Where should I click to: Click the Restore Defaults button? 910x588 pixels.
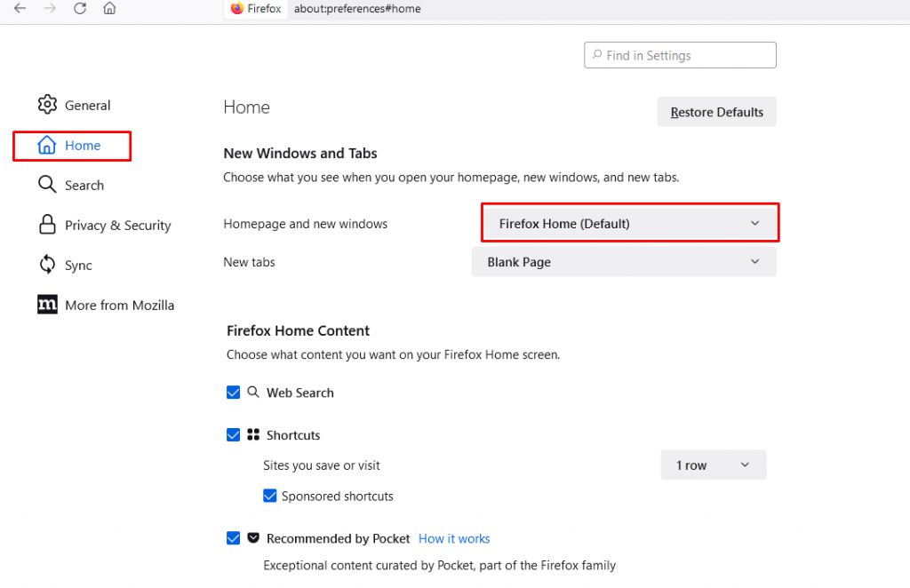(x=717, y=112)
